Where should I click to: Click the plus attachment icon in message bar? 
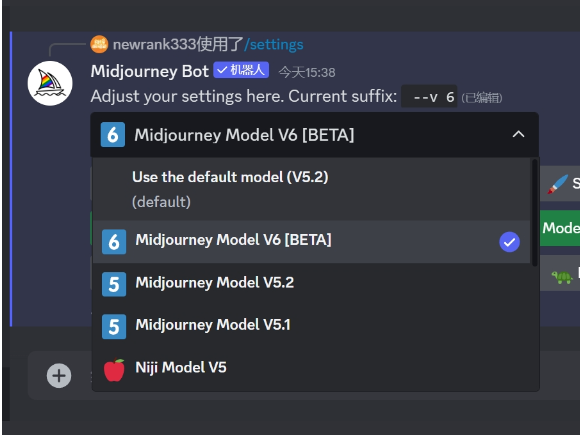point(59,376)
